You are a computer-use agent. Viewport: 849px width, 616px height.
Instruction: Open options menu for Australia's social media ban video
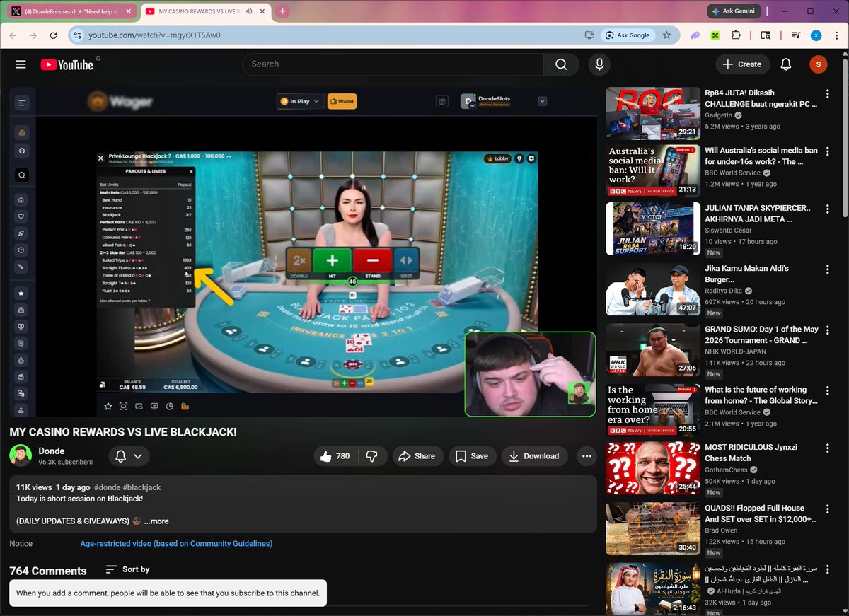[828, 152]
